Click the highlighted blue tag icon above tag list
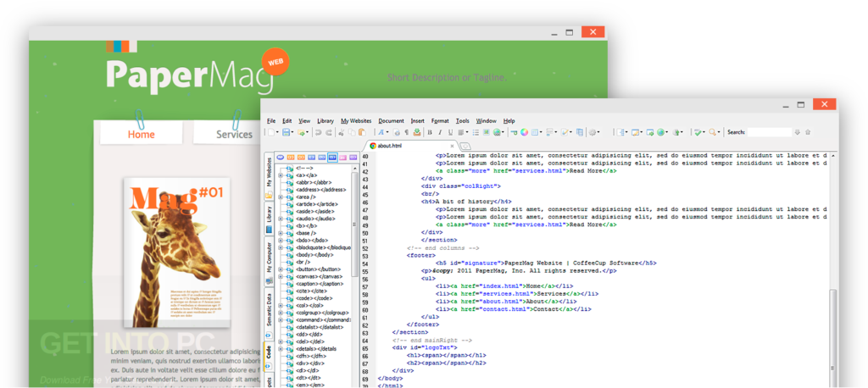This screenshot has height=388, width=868. pyautogui.click(x=332, y=158)
